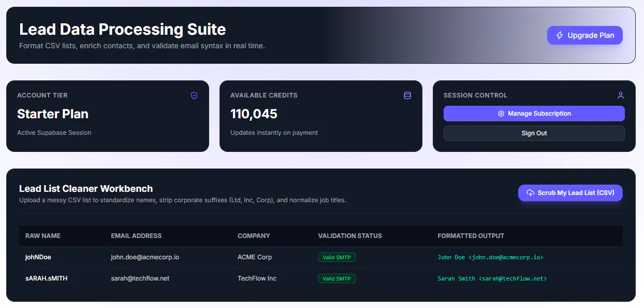Select the Raw Name column header

click(x=43, y=236)
